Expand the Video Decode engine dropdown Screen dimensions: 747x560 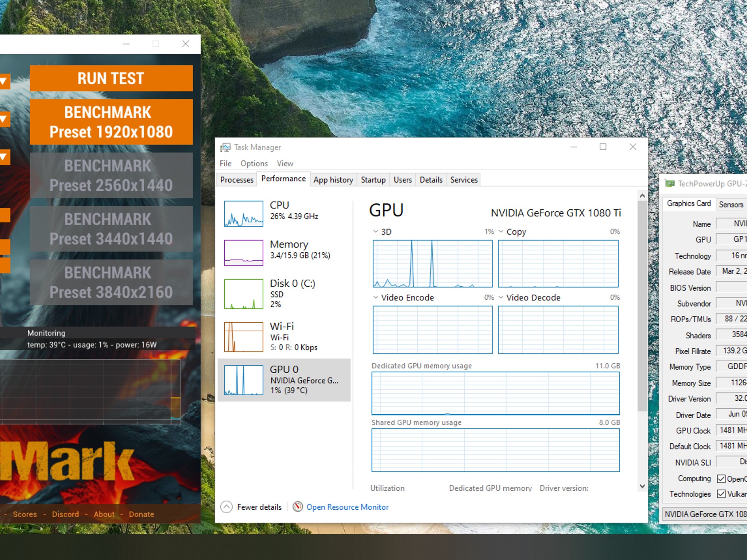pos(501,297)
